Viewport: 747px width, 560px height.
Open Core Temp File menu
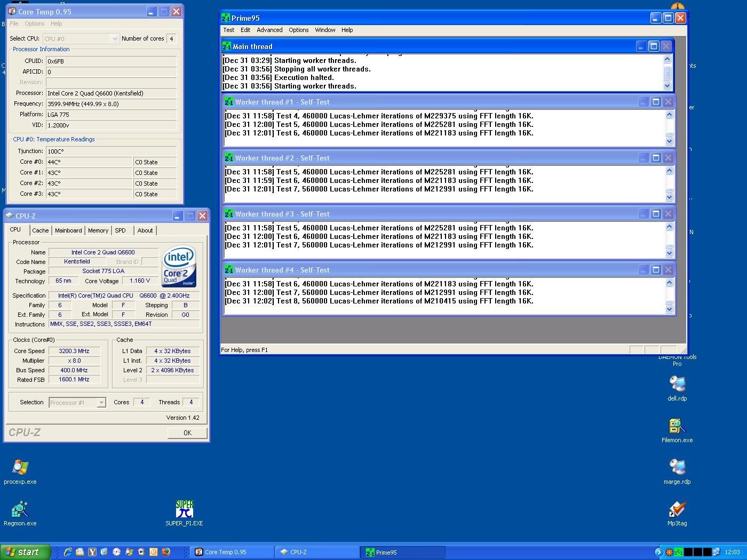(x=14, y=23)
